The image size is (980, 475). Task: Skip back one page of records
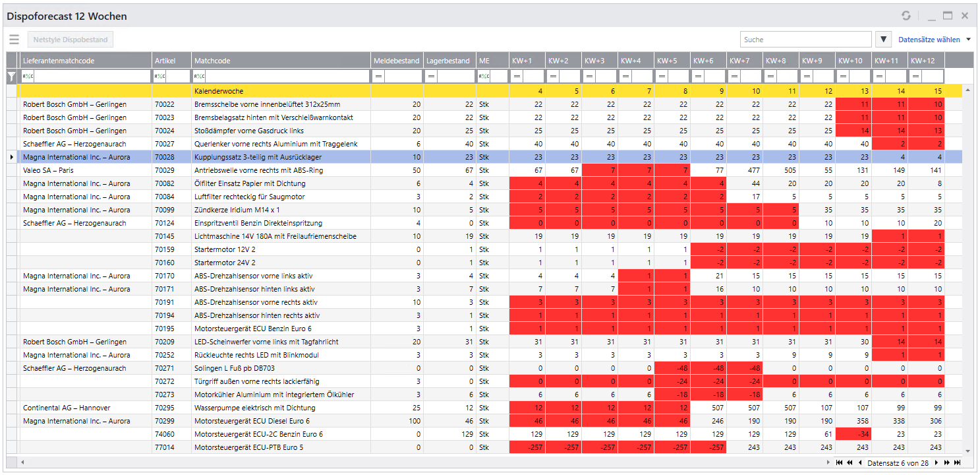pos(850,463)
